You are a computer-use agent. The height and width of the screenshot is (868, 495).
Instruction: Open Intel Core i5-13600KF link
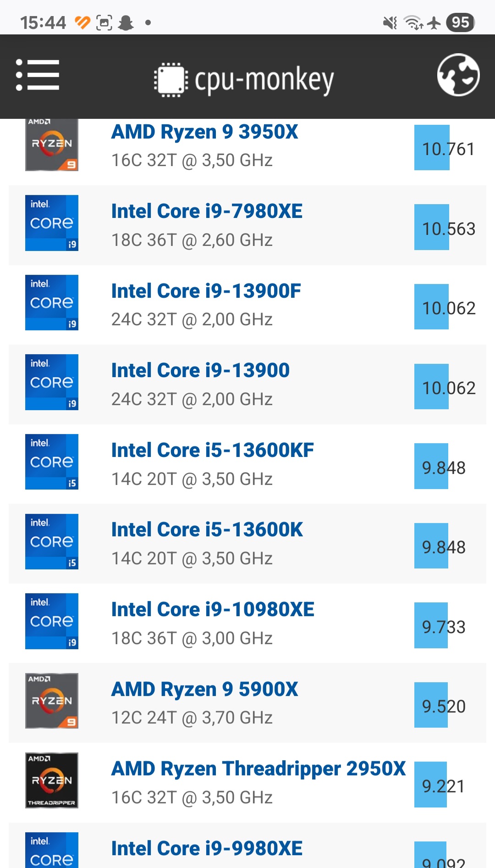[213, 450]
